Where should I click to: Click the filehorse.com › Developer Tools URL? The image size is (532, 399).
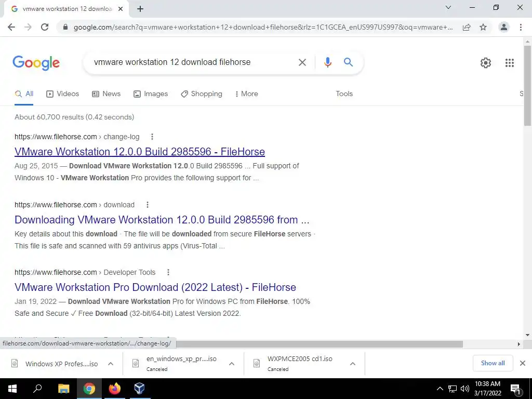point(85,272)
